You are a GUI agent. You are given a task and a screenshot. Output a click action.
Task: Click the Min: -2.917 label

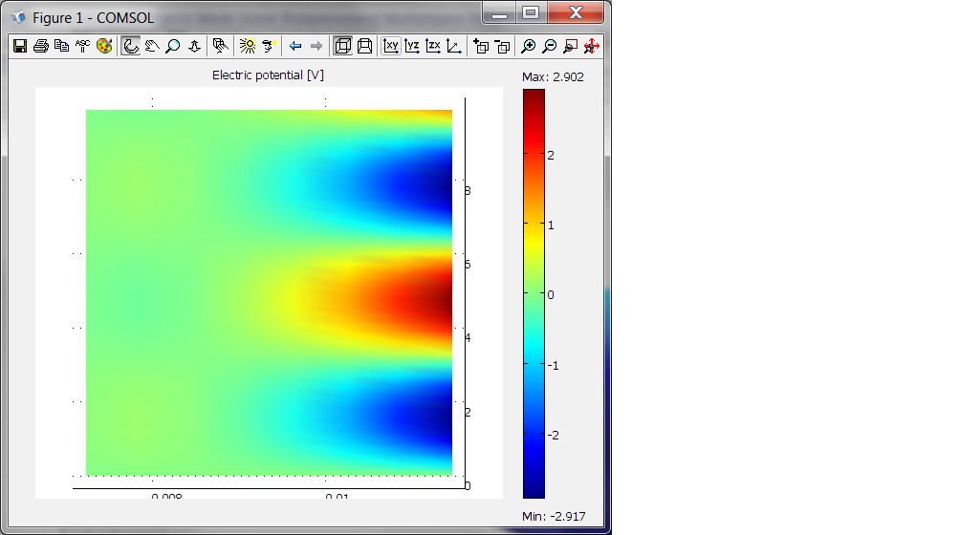(554, 516)
